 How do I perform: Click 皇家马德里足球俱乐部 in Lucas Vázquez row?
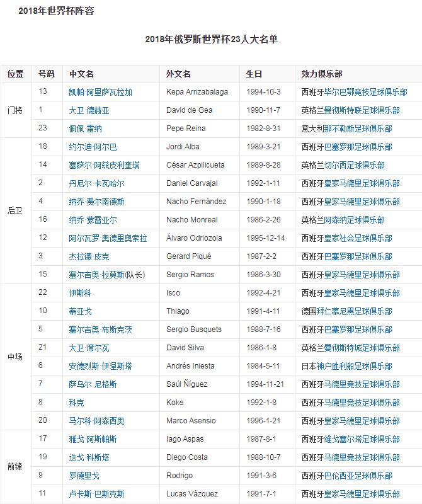pos(362,495)
